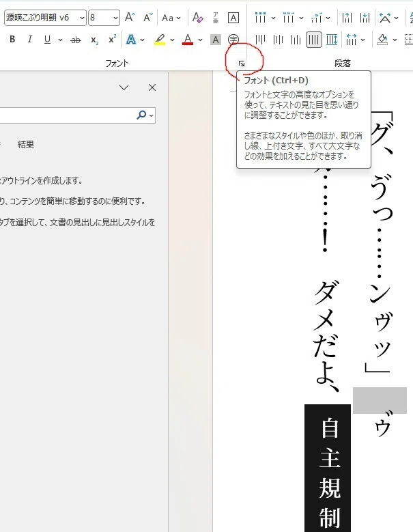The width and height of the screenshot is (413, 532).
Task: Open line and paragraph spacing options
Action: [x=352, y=40]
